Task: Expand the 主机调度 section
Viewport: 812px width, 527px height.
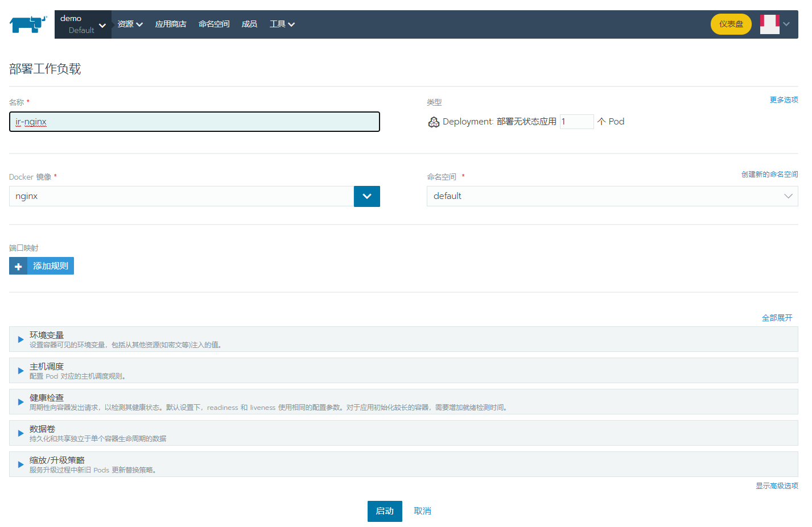Action: (x=403, y=371)
